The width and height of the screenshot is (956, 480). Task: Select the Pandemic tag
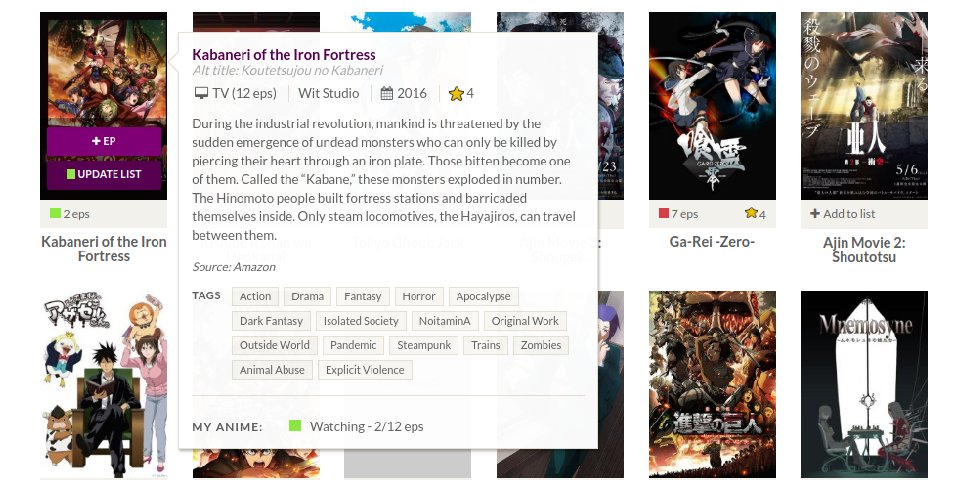tap(353, 345)
